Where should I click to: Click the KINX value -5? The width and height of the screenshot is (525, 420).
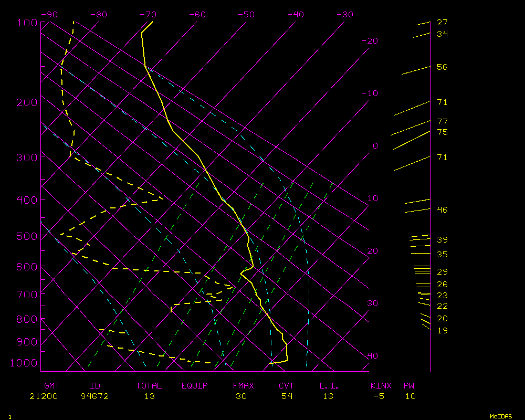(378, 396)
